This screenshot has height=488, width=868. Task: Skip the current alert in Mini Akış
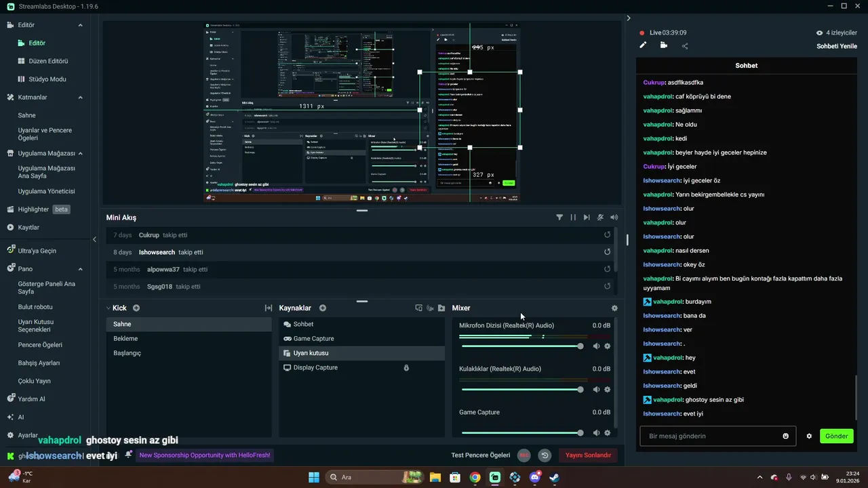[587, 218]
